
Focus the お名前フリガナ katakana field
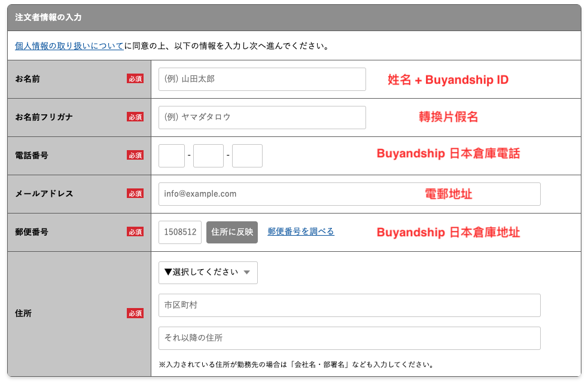[x=262, y=117]
